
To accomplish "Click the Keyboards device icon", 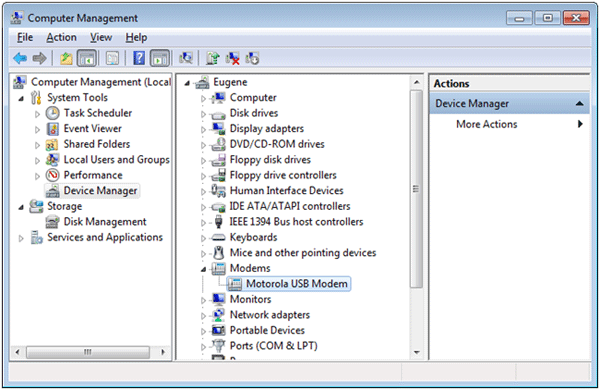I will 218,237.
